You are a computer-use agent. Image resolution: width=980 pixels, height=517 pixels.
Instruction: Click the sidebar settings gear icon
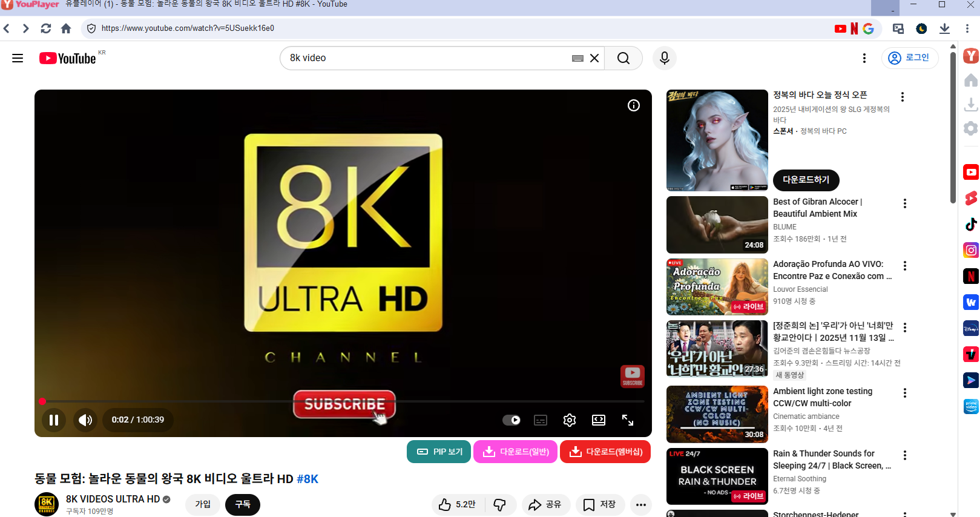click(x=971, y=128)
